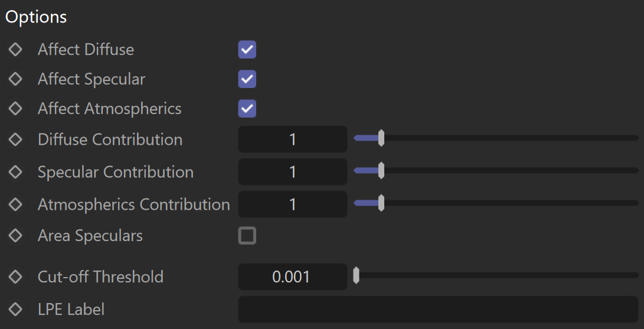Uncheck the Affect Diffuse checkbox
The height and width of the screenshot is (329, 644).
(x=247, y=50)
